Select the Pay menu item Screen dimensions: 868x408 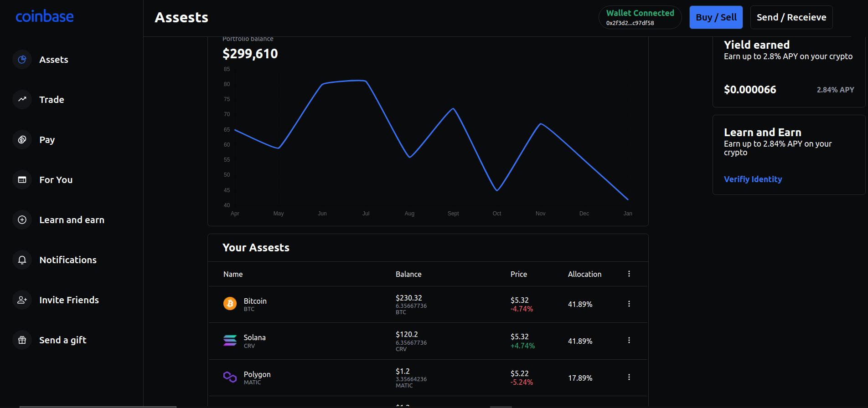click(47, 140)
